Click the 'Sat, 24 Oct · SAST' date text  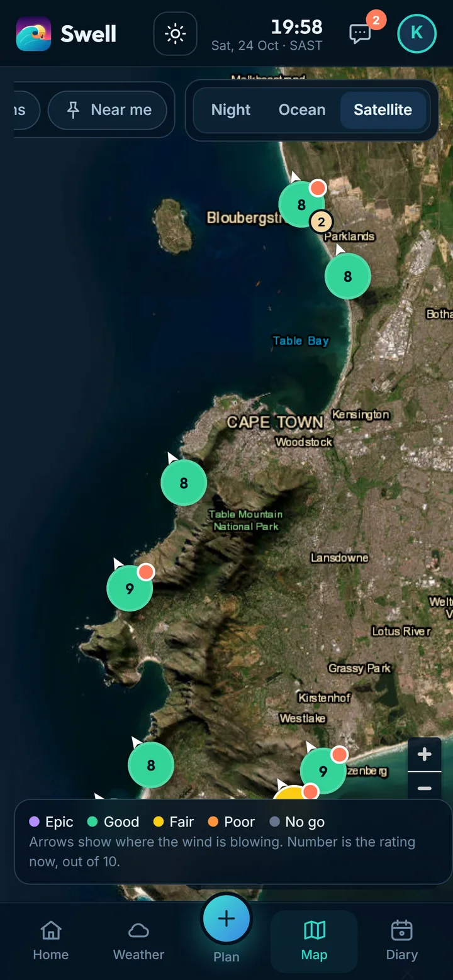267,46
